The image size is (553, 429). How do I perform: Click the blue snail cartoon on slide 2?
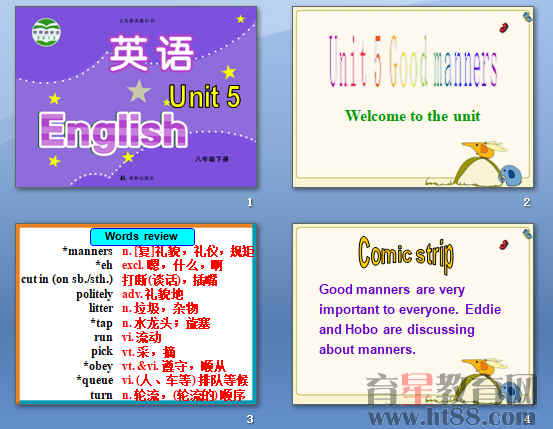coord(511,175)
